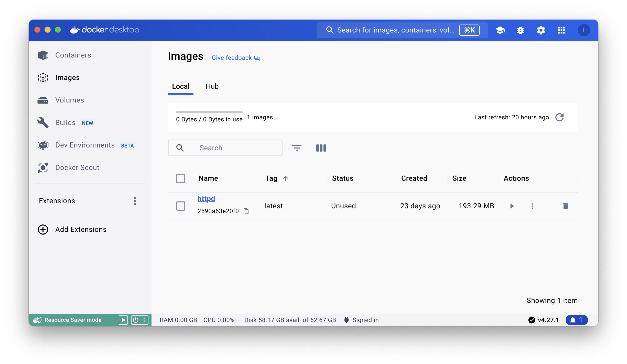
Task: Click the disk usage progress bar
Action: click(209, 112)
